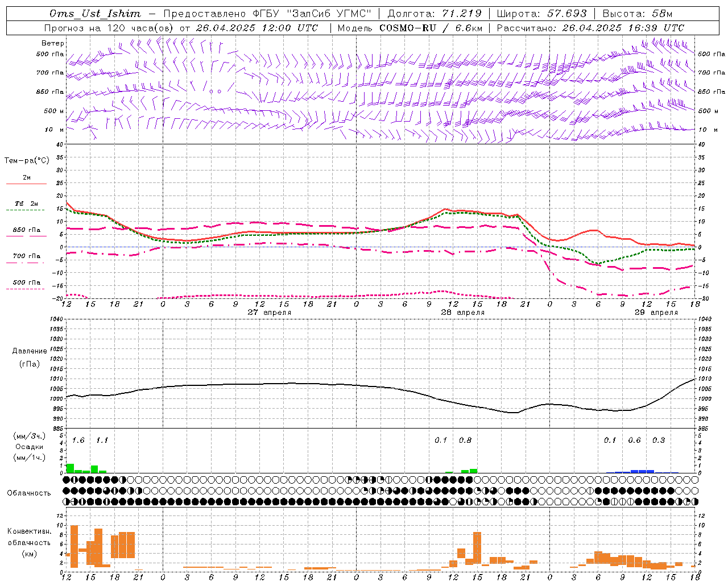Click the Конвективн. облачность (км) label
The image size is (728, 582).
(x=29, y=542)
